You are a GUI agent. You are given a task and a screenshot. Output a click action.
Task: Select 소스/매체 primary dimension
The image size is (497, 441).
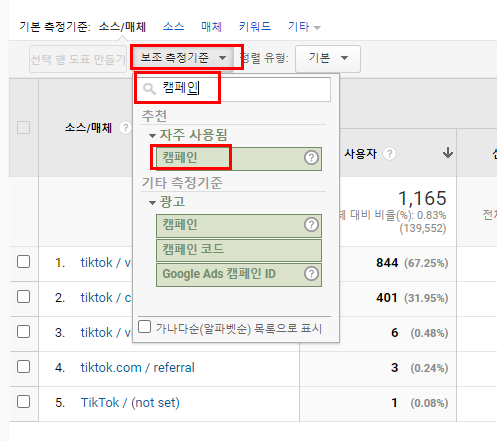(x=122, y=27)
